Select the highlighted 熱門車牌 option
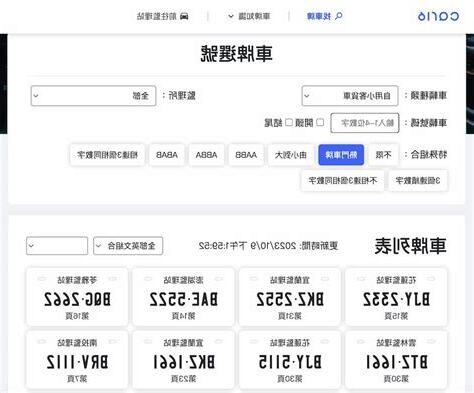Screen dimensions: 474x393 pyautogui.click(x=341, y=155)
